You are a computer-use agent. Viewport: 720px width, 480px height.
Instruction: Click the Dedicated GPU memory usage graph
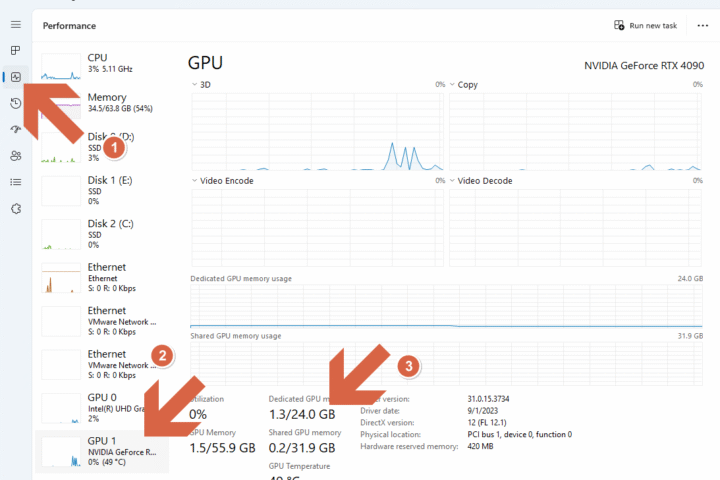446,306
